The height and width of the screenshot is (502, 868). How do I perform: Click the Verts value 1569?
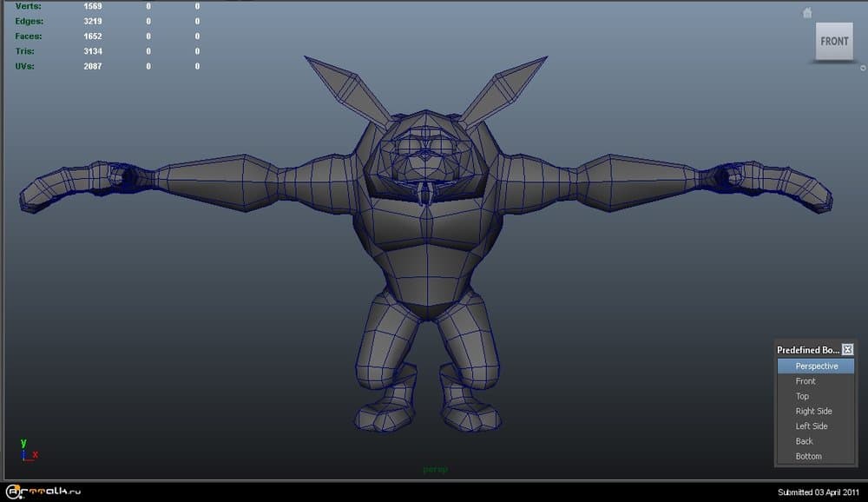coord(93,6)
